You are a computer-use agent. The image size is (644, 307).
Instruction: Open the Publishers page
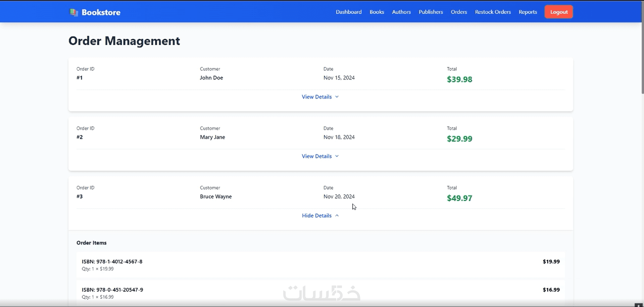tap(431, 12)
